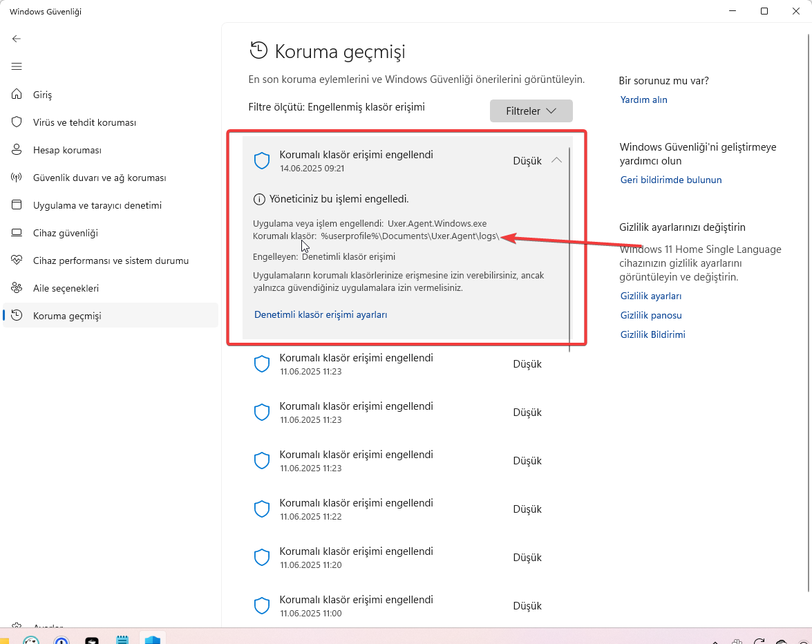
Task: Click the Yardım alın link
Action: coord(643,100)
